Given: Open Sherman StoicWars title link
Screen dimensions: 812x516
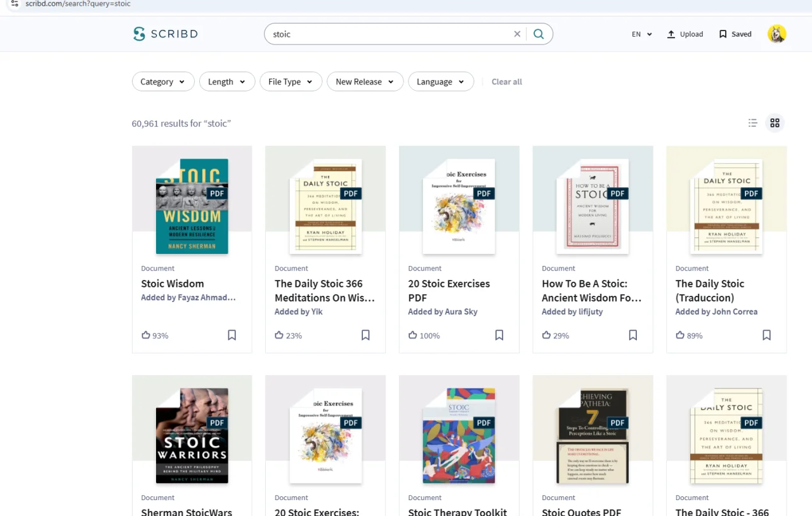Looking at the screenshot, I should click(x=187, y=512).
